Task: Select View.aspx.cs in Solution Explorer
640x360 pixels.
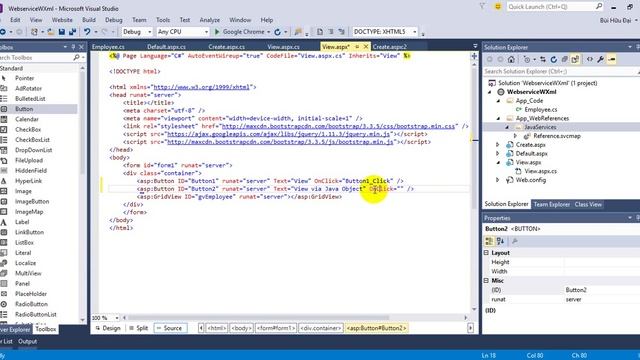Action: click(x=540, y=171)
